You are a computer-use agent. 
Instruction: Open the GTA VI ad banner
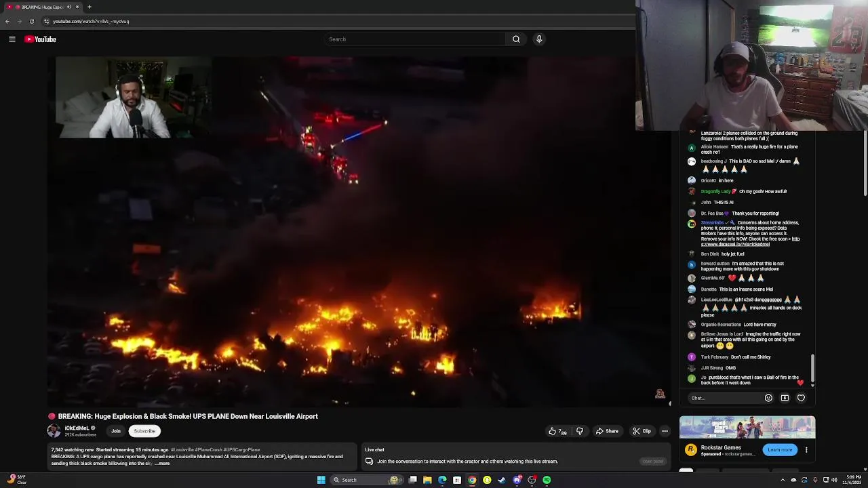[747, 428]
